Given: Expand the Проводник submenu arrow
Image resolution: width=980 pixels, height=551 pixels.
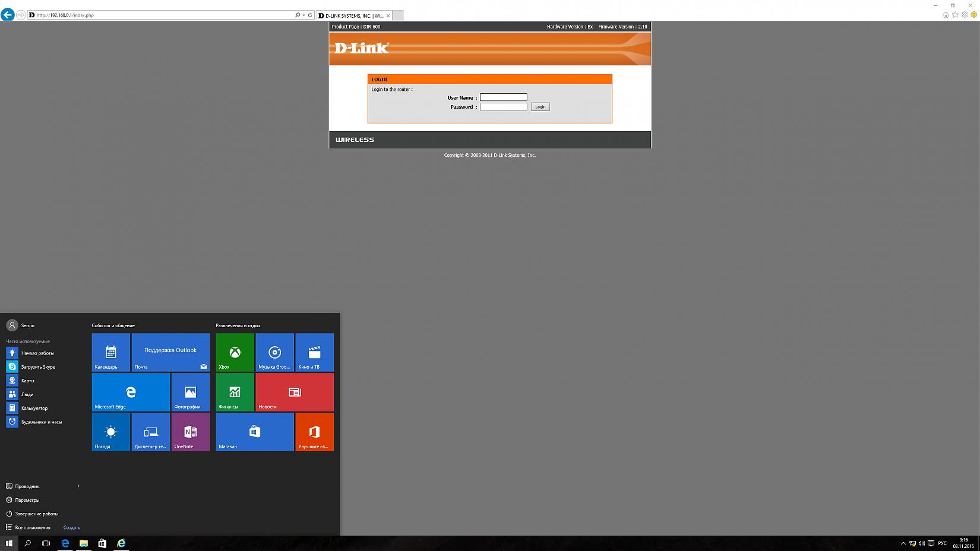Looking at the screenshot, I should pos(78,486).
